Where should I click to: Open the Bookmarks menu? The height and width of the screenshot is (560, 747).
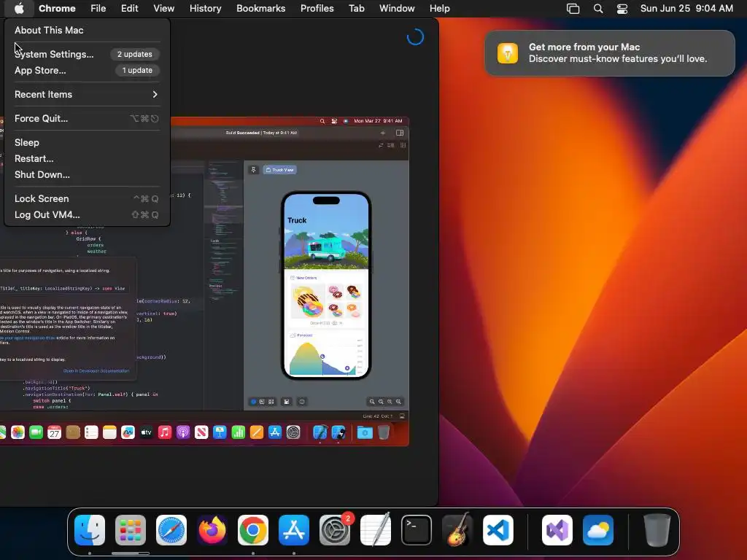(261, 9)
